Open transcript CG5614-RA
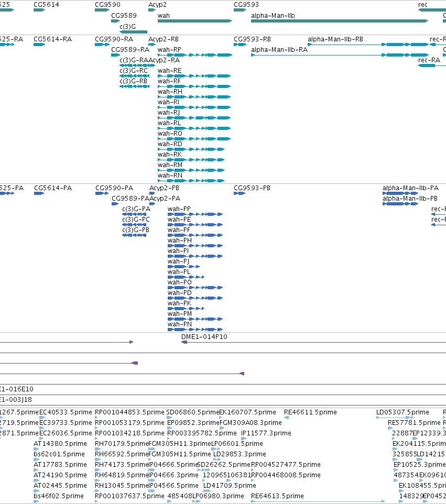 tap(53, 39)
